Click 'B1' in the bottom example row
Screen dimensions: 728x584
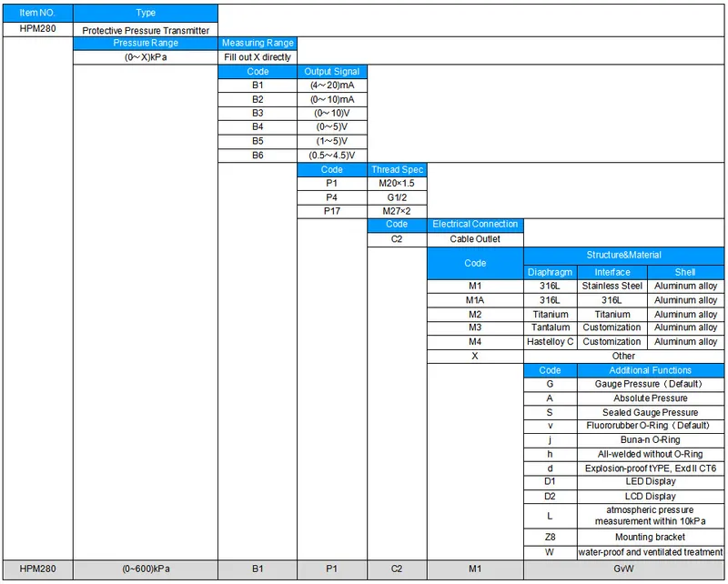click(258, 569)
